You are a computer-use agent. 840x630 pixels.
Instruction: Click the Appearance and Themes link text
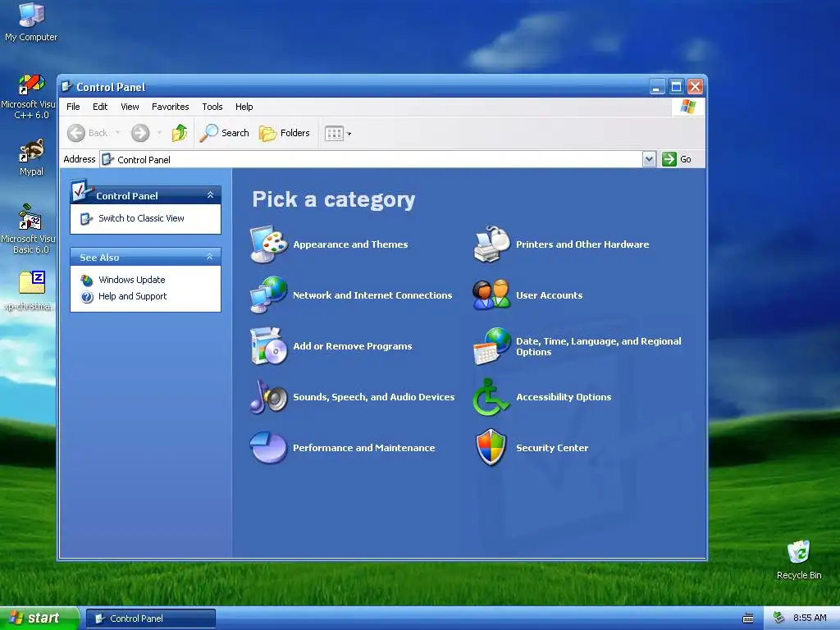click(350, 244)
